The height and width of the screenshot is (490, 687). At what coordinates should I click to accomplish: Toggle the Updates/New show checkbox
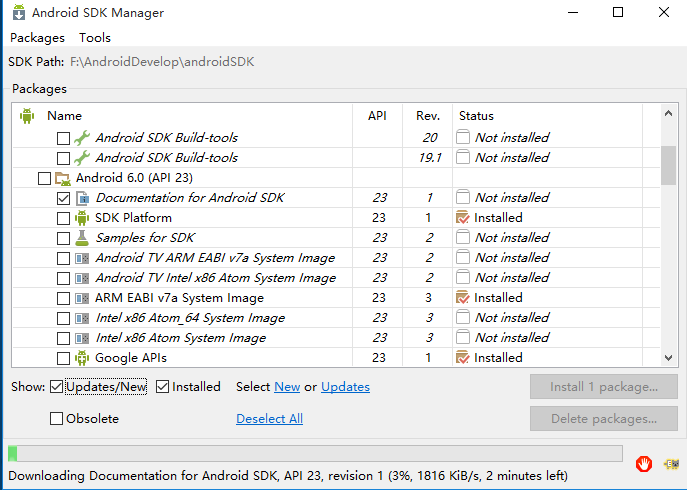pyautogui.click(x=57, y=387)
